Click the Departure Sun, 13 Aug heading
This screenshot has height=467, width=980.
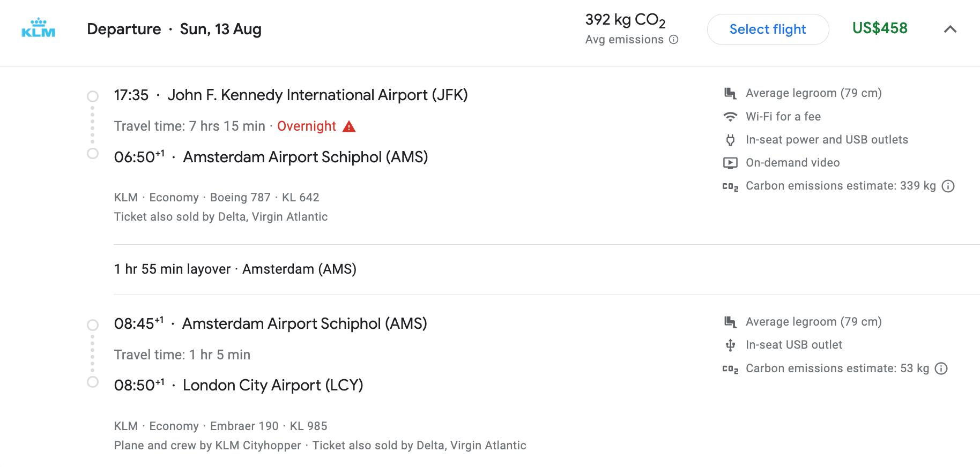coord(174,29)
